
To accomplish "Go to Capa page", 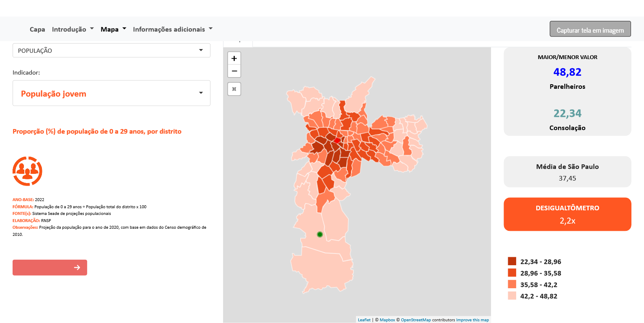I will [x=37, y=29].
